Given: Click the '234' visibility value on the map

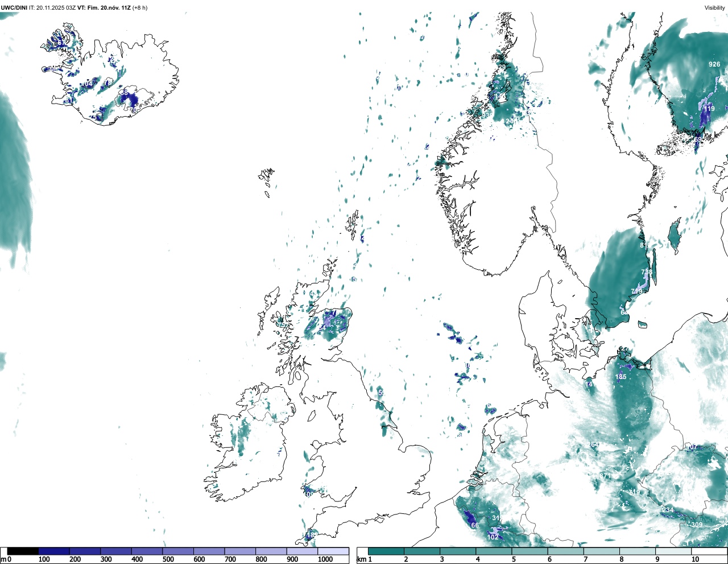Looking at the screenshot, I should [x=668, y=510].
